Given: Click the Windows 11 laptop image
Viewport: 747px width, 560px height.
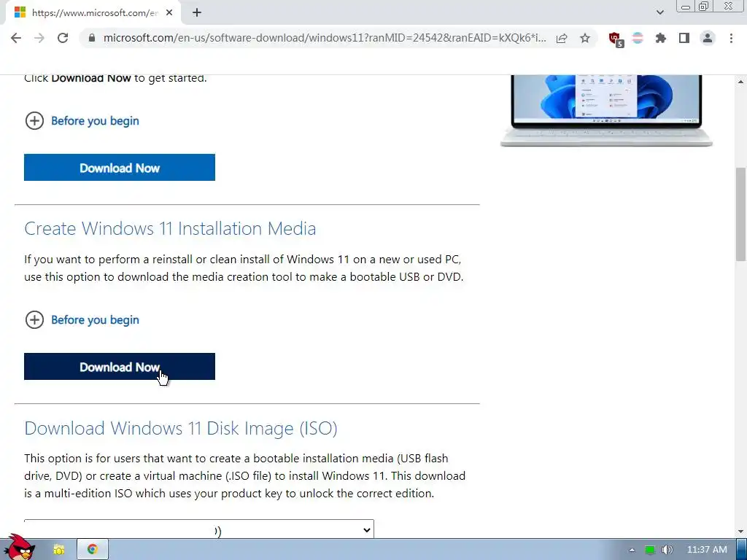Looking at the screenshot, I should (606, 111).
